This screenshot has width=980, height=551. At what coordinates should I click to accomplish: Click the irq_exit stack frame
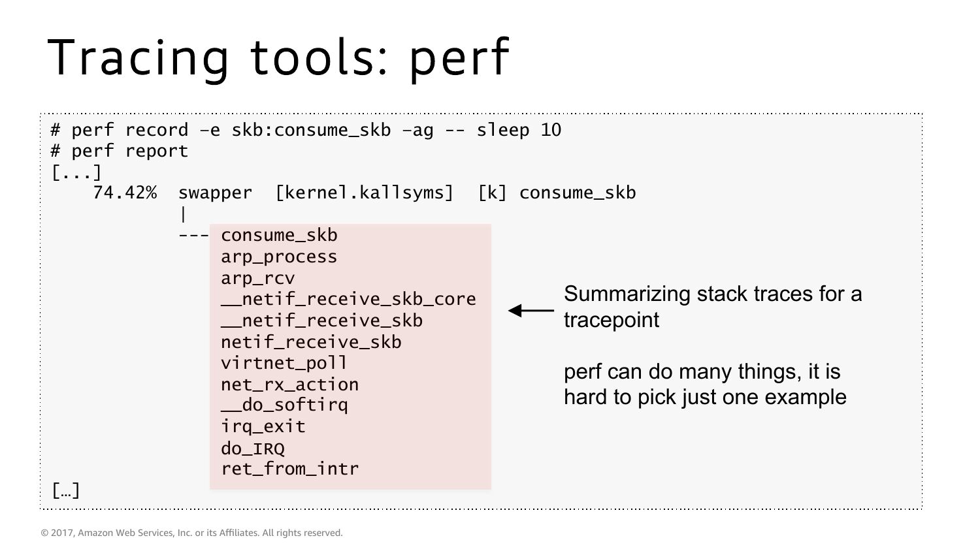(263, 427)
